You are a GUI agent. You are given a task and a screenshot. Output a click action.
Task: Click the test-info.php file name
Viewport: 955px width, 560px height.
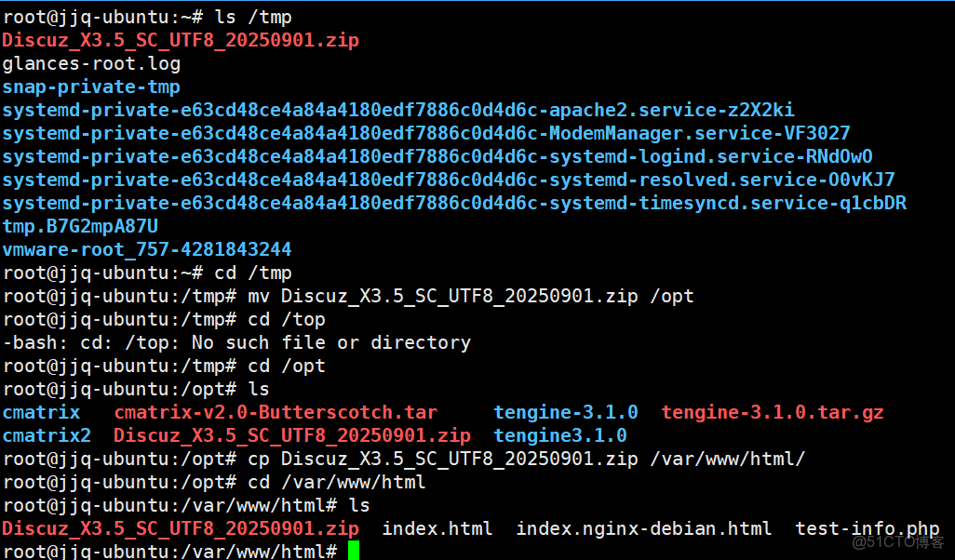tap(868, 528)
